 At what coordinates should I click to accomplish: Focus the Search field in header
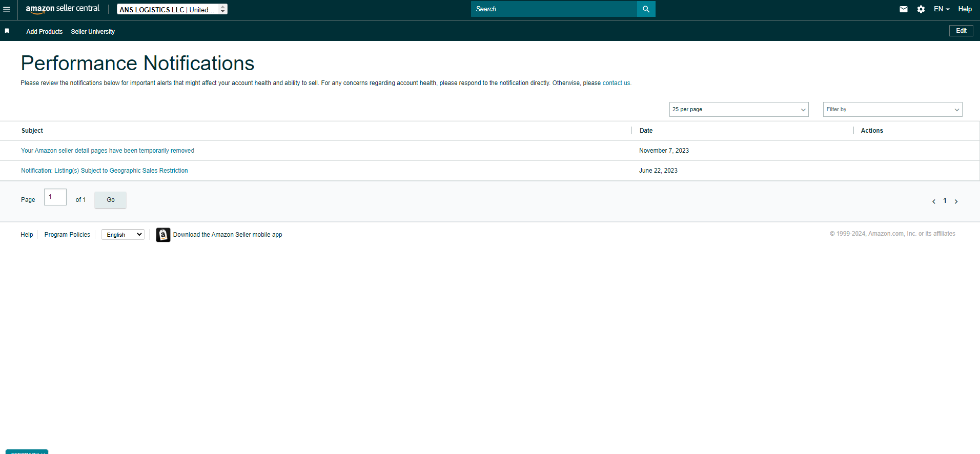point(554,9)
